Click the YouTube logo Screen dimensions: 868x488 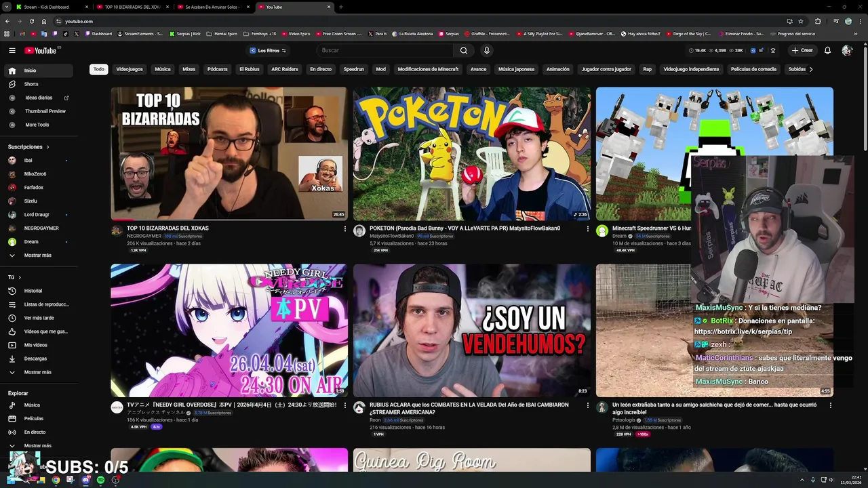point(41,50)
